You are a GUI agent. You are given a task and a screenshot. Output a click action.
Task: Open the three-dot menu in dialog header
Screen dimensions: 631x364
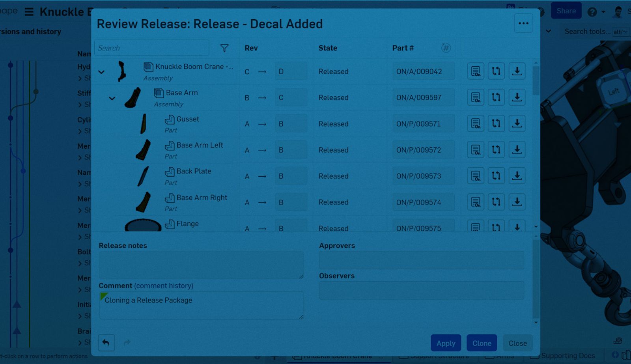523,24
